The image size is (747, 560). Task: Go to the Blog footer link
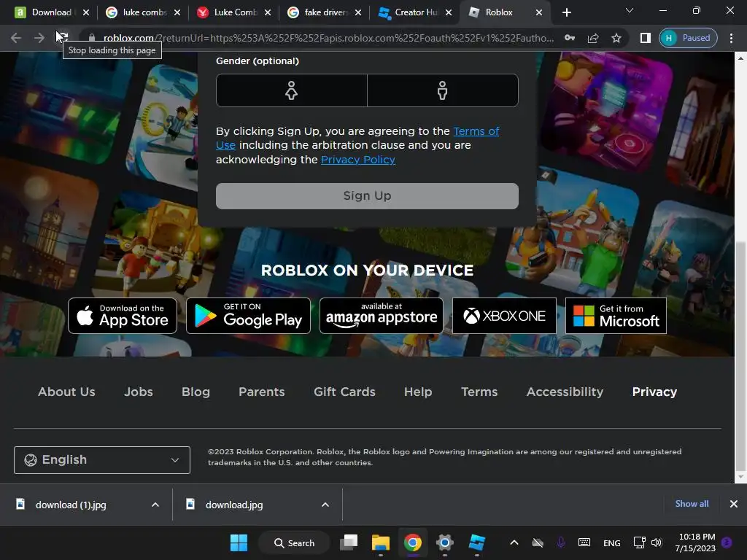point(196,392)
